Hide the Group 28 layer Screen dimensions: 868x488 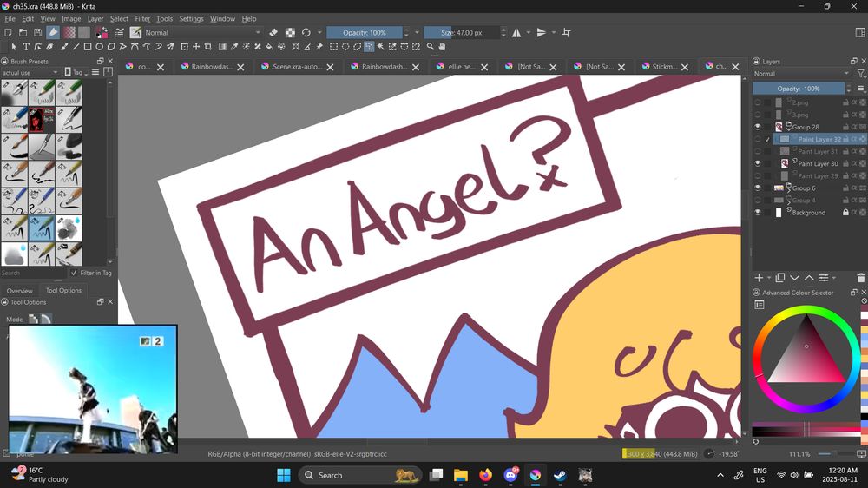[757, 127]
